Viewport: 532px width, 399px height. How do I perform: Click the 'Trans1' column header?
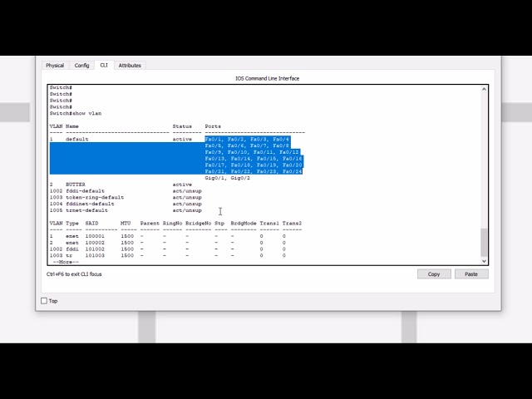pyautogui.click(x=269, y=224)
